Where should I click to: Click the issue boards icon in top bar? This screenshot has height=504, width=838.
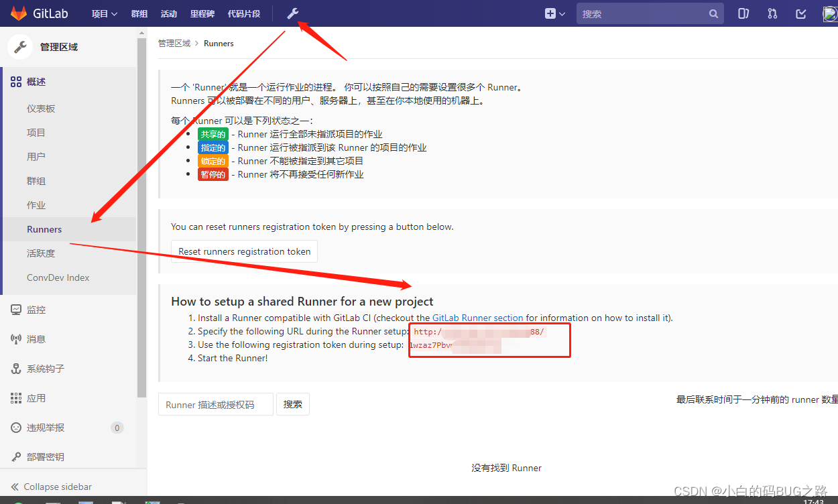point(743,13)
